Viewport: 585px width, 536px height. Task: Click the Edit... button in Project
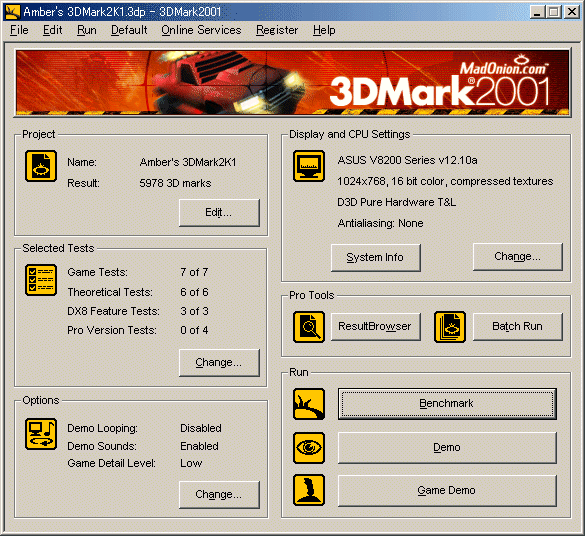click(219, 213)
